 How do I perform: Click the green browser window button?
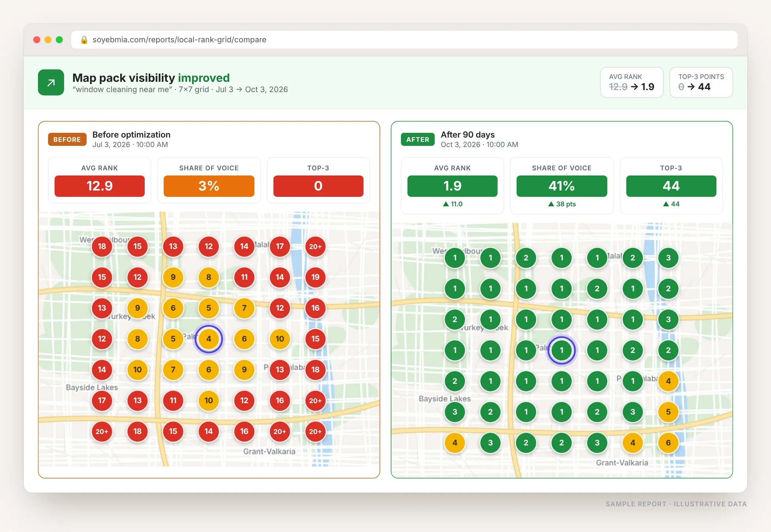tap(59, 40)
